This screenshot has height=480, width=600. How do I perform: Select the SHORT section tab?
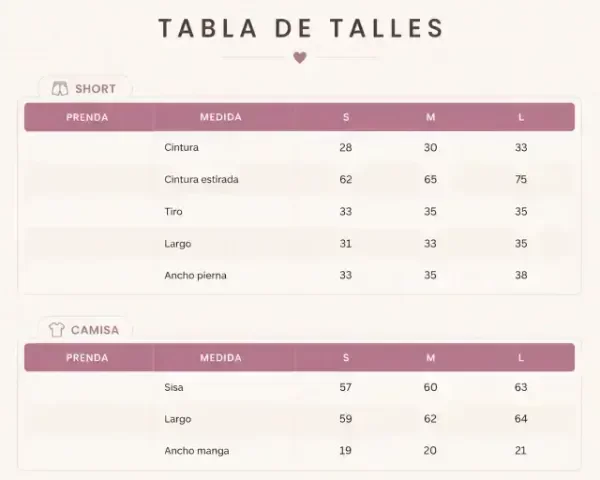click(85, 88)
